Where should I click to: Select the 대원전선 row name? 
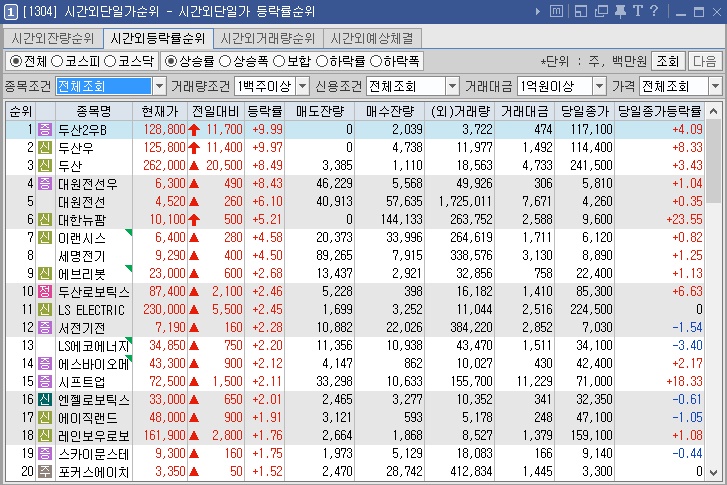pos(82,202)
